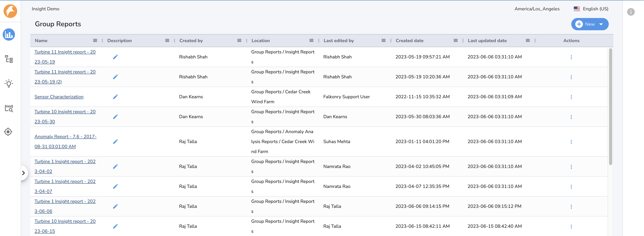644x236 pixels.
Task: Open actions menu for Sensor Characterization
Action: click(x=571, y=97)
